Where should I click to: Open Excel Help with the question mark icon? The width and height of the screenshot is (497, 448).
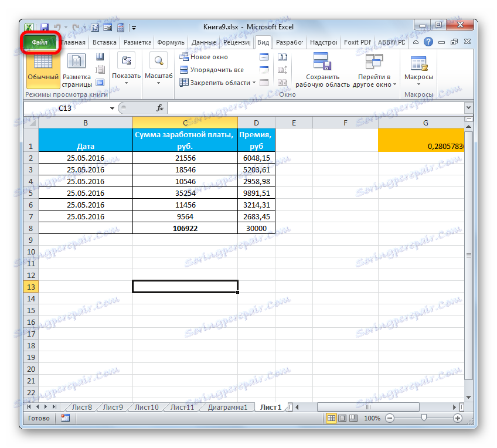pos(428,42)
